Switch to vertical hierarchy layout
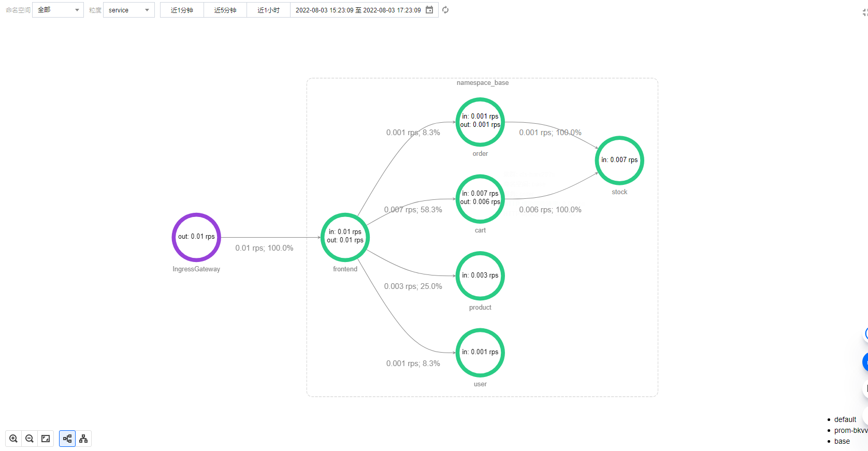 (83, 439)
